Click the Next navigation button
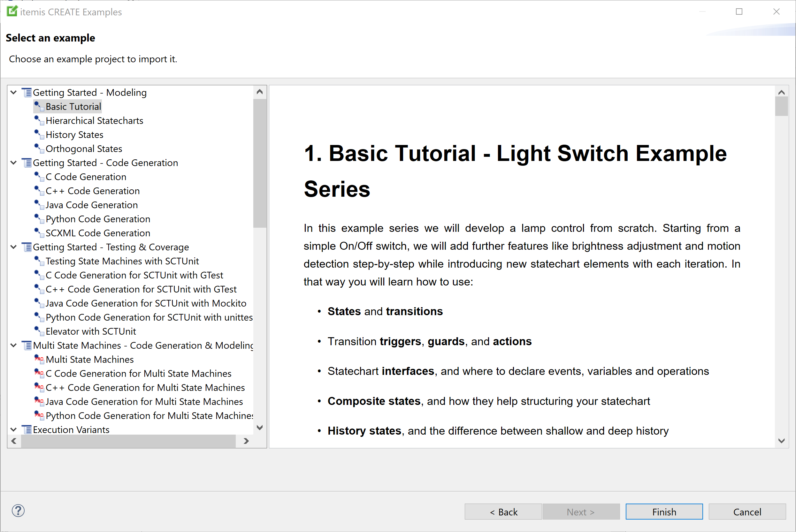The image size is (796, 532). [581, 511]
